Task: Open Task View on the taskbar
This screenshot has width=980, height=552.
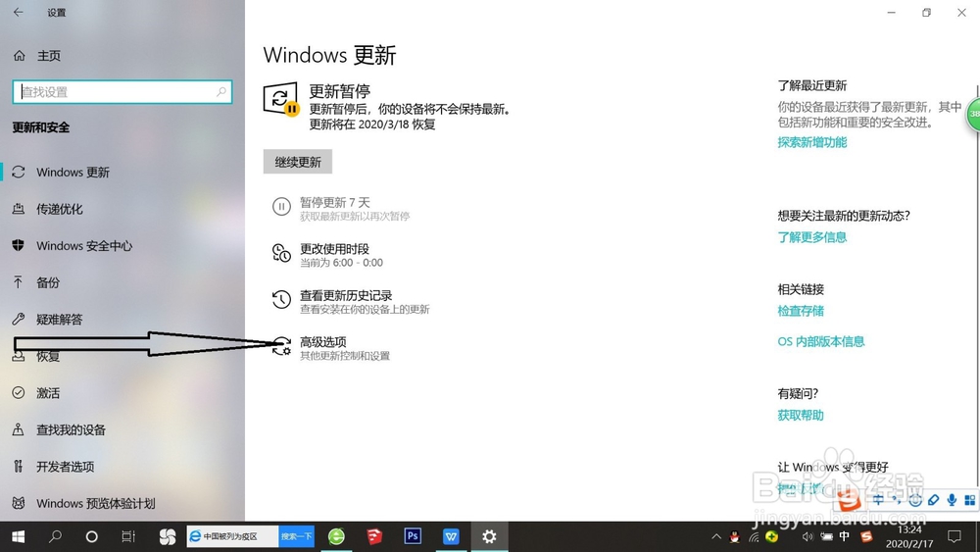Action: [128, 536]
